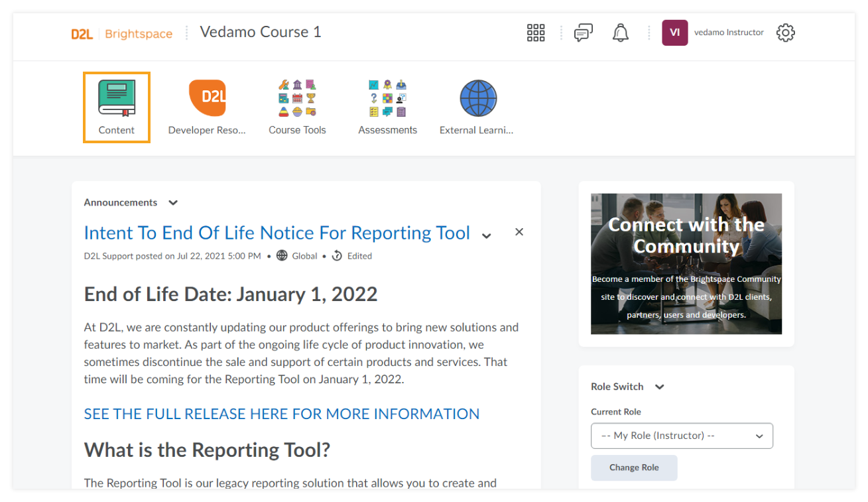Image resolution: width=868 pixels, height=502 pixels.
Task: Click the External Learni... label
Action: point(476,130)
